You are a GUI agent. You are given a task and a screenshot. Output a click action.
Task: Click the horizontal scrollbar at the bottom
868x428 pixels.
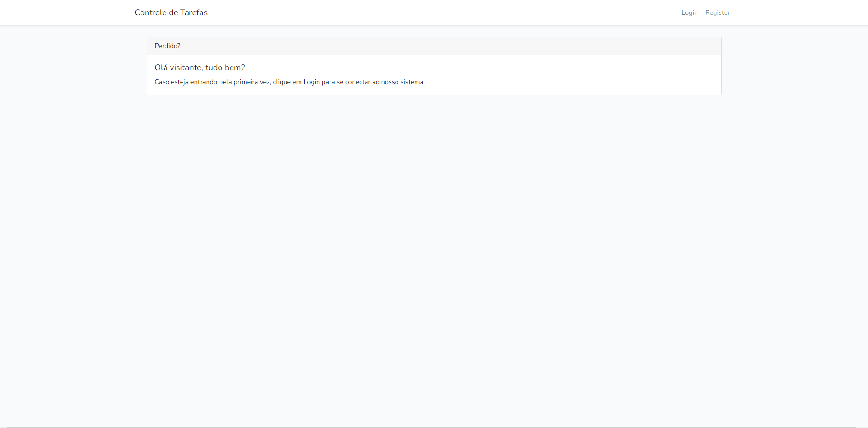point(434,425)
